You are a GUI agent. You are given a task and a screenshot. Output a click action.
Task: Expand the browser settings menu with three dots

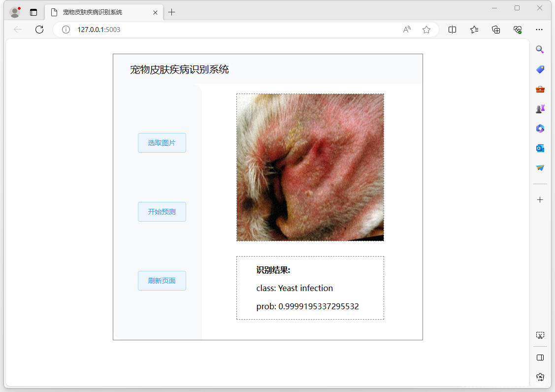coord(539,30)
